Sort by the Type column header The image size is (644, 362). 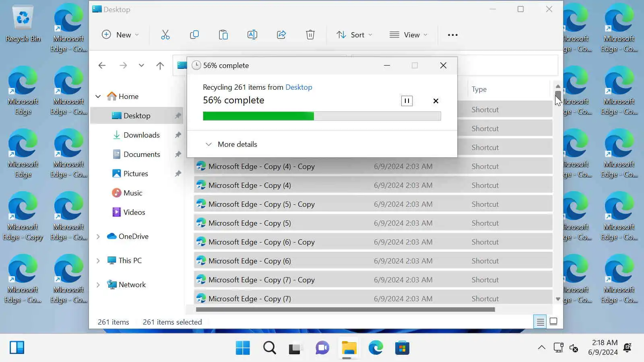(x=479, y=89)
